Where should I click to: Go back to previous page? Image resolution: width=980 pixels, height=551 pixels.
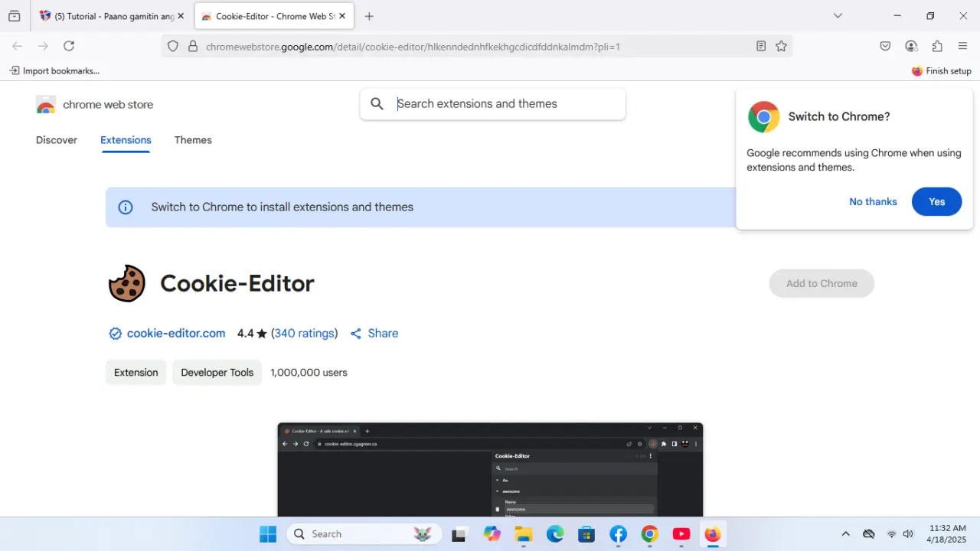tap(17, 46)
